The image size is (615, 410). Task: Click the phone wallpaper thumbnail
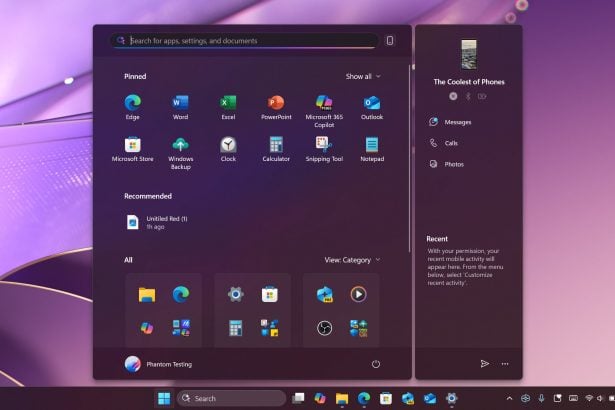469,54
